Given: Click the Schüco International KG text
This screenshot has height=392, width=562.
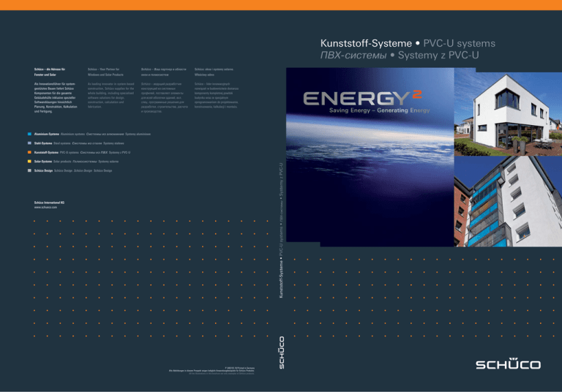Looking at the screenshot, I should 50,203.
